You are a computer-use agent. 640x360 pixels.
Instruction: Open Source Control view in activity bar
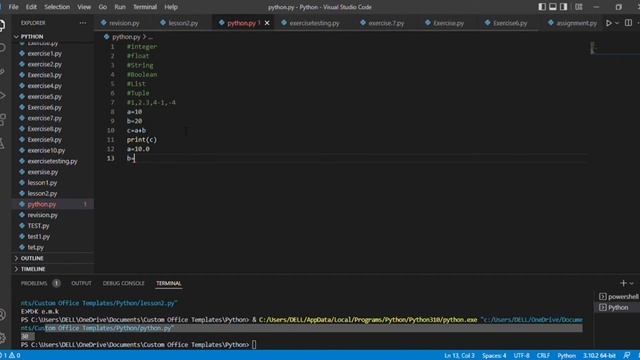2,72
